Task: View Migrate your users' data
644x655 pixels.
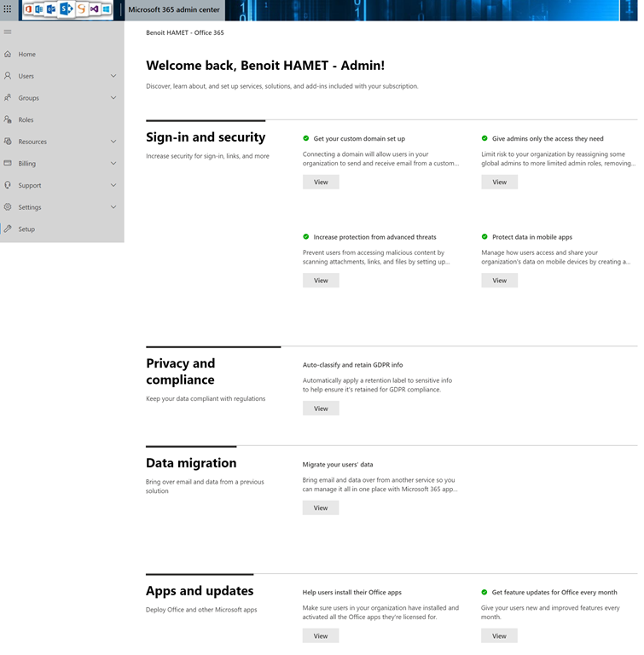Action: tap(321, 508)
